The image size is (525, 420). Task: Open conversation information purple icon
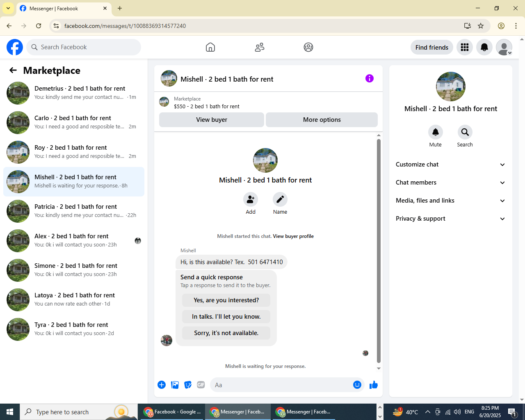370,78
